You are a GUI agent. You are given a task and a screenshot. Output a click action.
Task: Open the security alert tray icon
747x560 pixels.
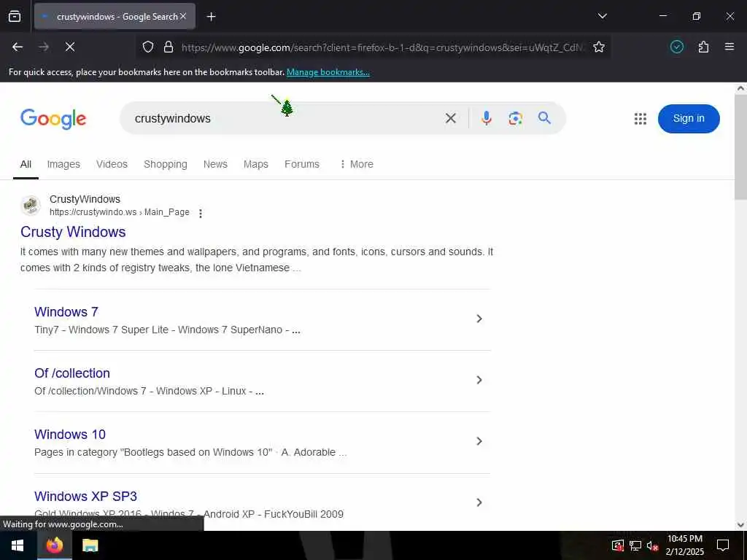(617, 545)
